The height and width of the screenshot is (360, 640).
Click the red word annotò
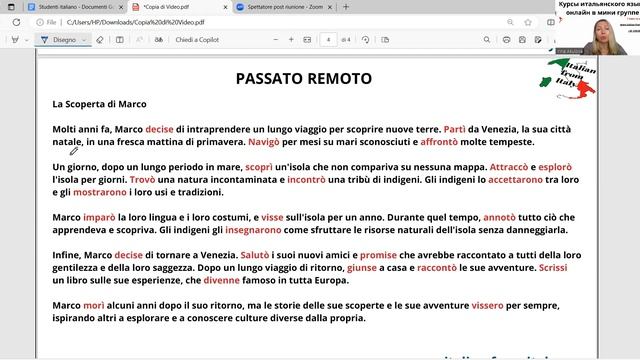point(499,218)
